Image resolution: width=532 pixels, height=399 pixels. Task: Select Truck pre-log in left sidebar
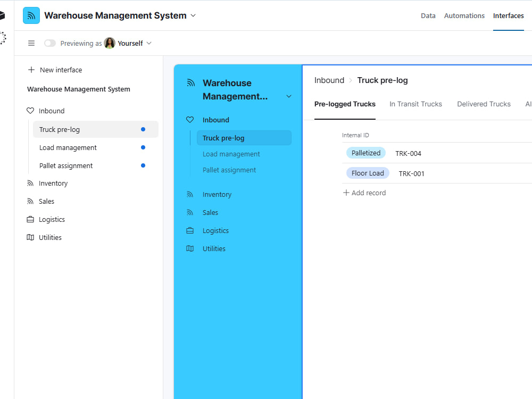[x=96, y=129]
